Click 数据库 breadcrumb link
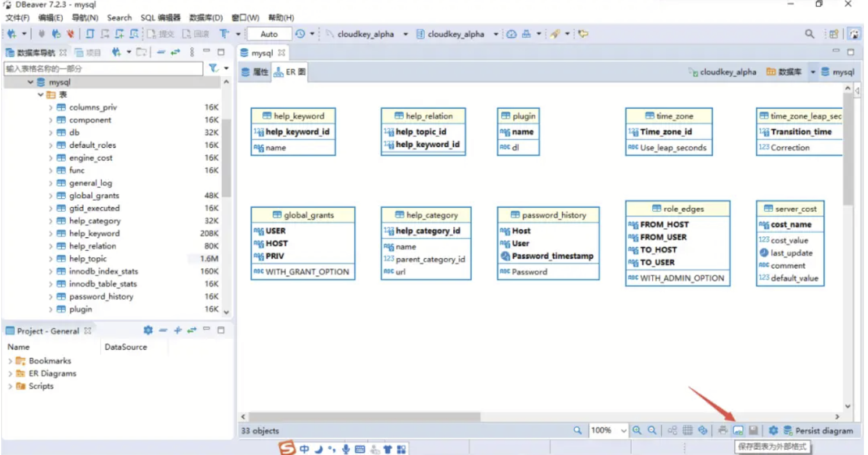The height and width of the screenshot is (455, 868). (784, 72)
